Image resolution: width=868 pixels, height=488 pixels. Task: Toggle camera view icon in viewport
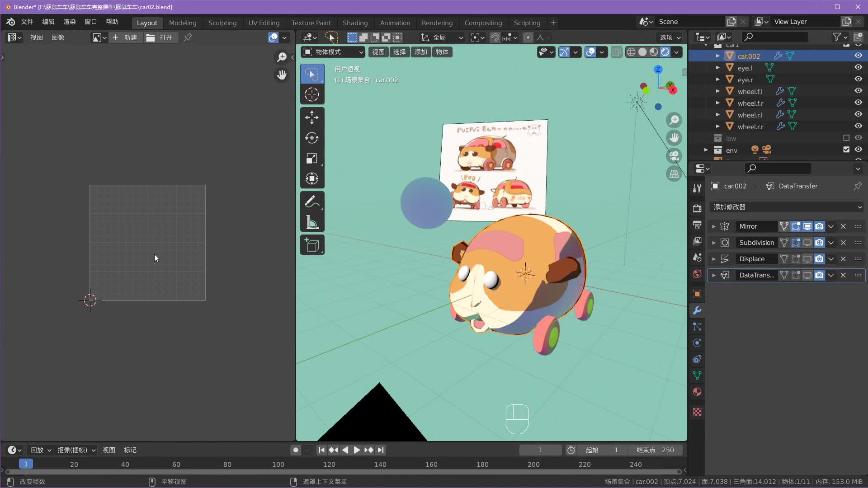674,156
